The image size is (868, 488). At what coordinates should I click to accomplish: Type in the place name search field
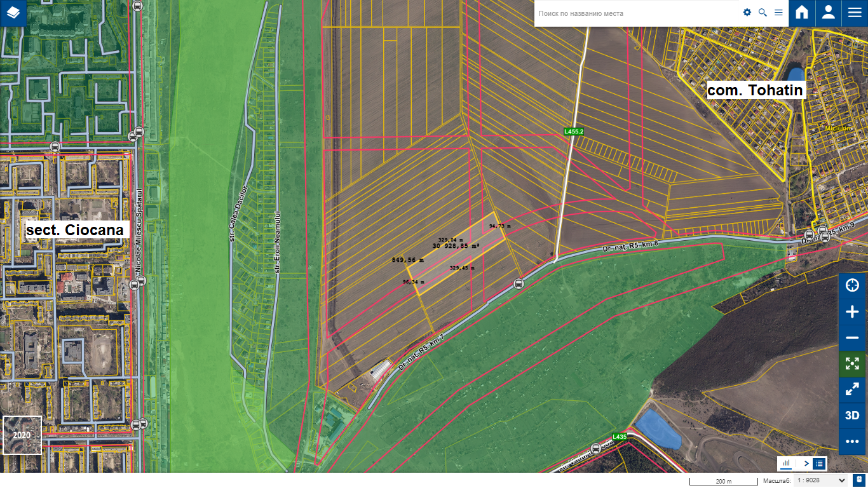[x=635, y=13]
